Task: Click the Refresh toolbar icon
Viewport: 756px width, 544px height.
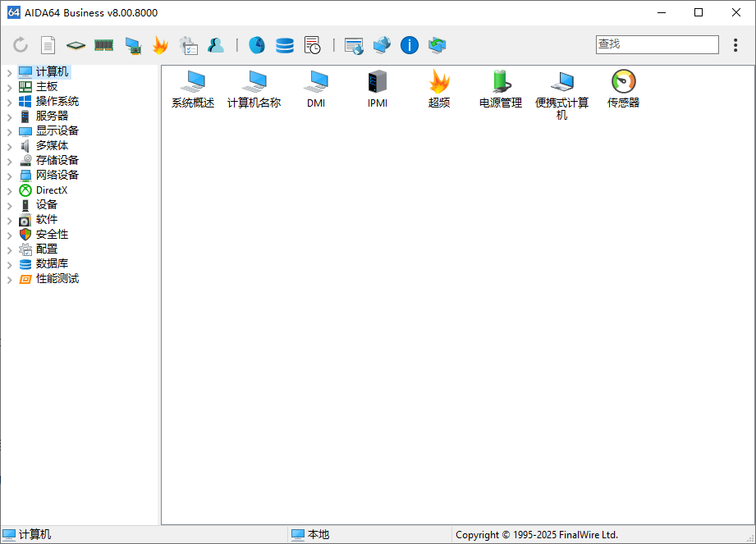Action: tap(21, 46)
